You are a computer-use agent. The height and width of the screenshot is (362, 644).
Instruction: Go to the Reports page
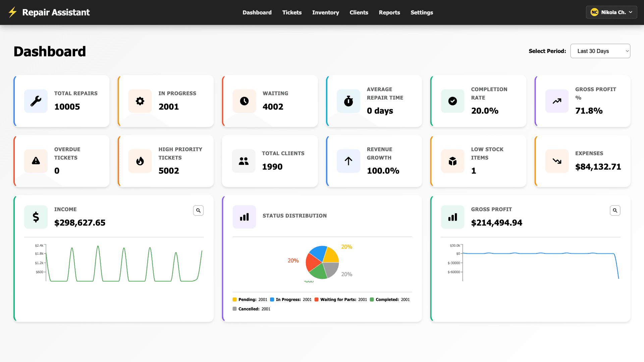[389, 12]
